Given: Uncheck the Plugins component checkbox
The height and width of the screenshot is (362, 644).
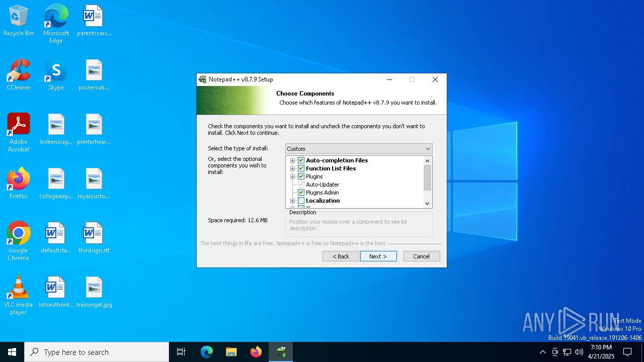Looking at the screenshot, I should click(301, 176).
